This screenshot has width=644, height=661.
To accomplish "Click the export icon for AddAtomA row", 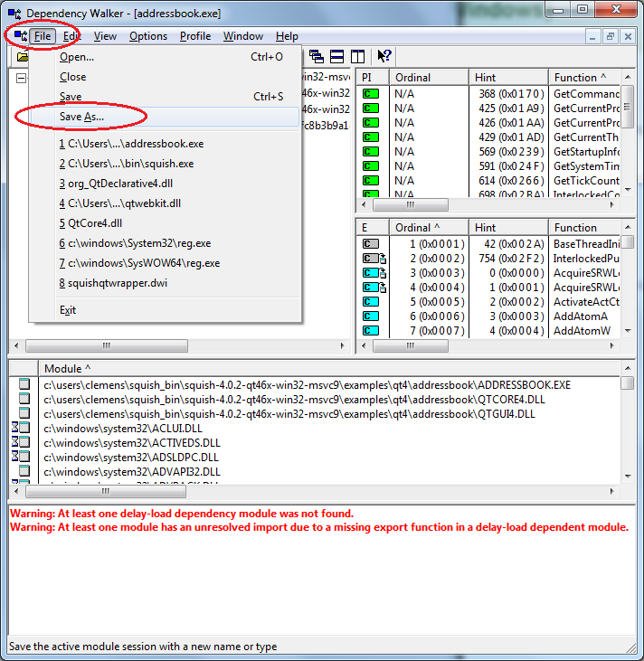I will [x=371, y=316].
